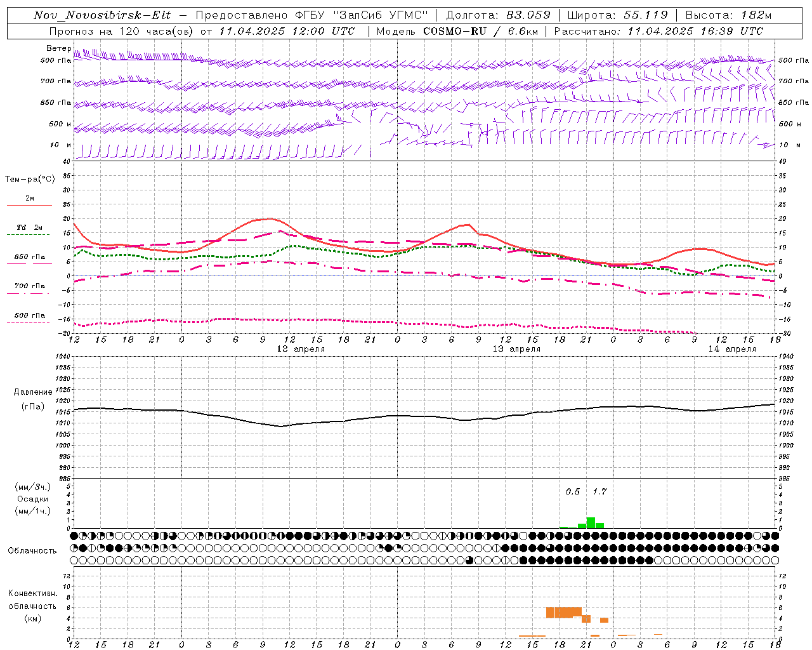Click the 13 апреля date label
This screenshot has width=812, height=650.
point(516,349)
